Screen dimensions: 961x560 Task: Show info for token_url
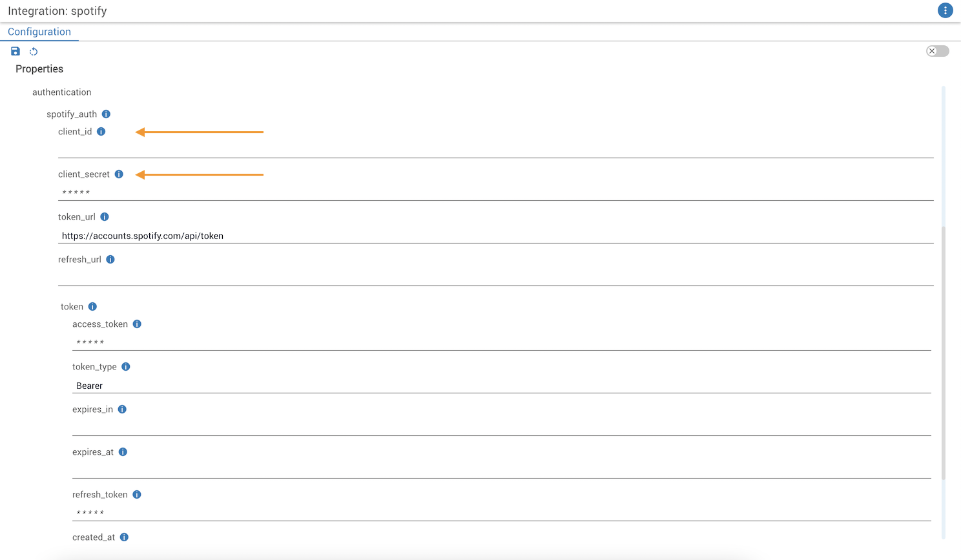click(105, 217)
